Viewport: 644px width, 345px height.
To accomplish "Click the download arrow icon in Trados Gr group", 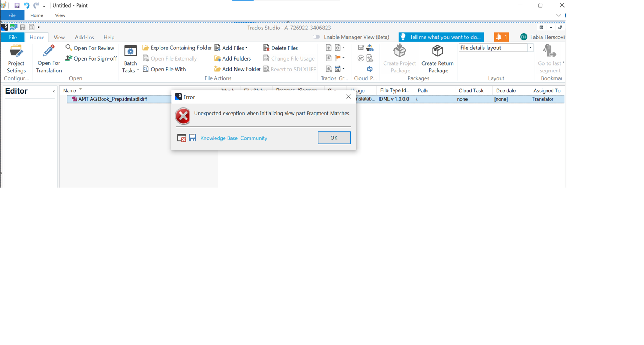I will [328, 58].
